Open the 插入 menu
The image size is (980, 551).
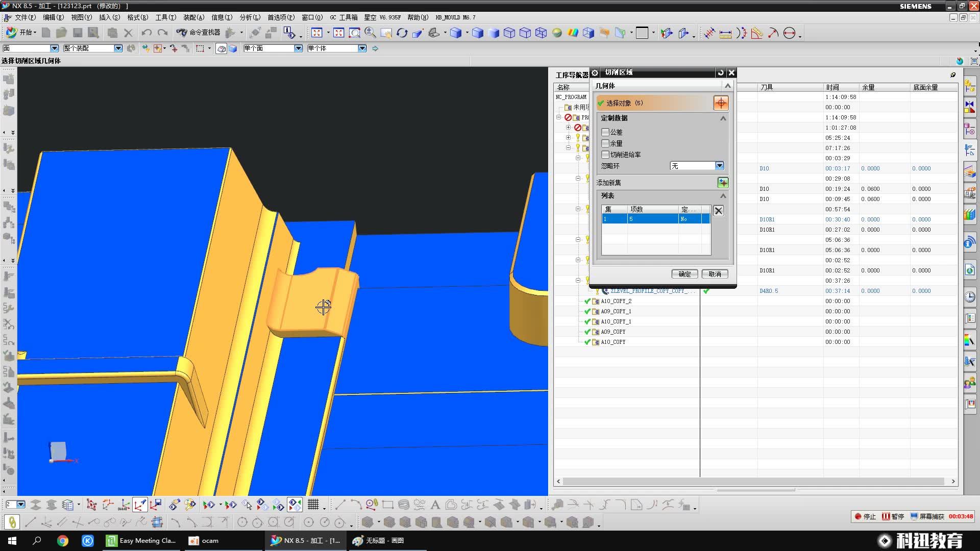click(x=109, y=17)
